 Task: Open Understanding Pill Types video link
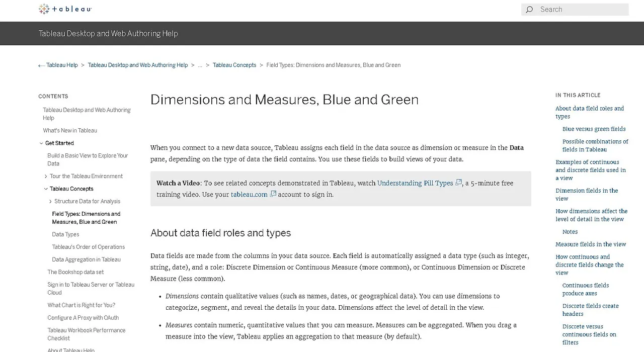click(x=415, y=183)
